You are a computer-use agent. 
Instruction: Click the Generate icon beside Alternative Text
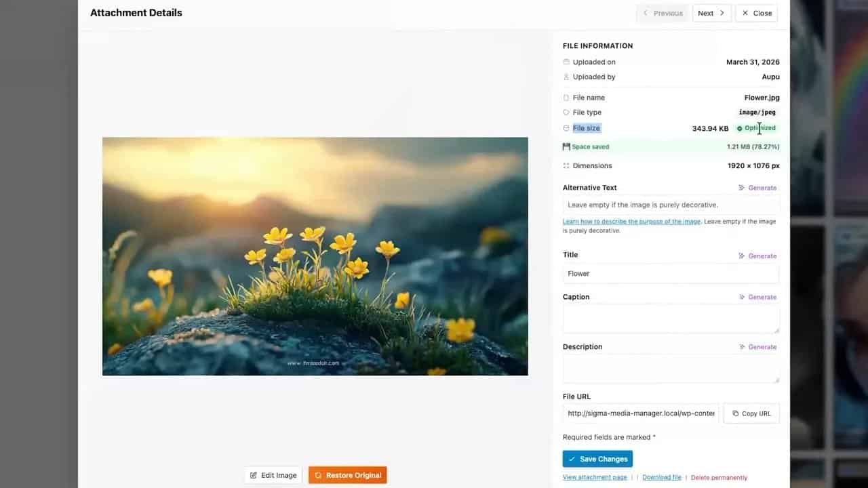(x=741, y=188)
